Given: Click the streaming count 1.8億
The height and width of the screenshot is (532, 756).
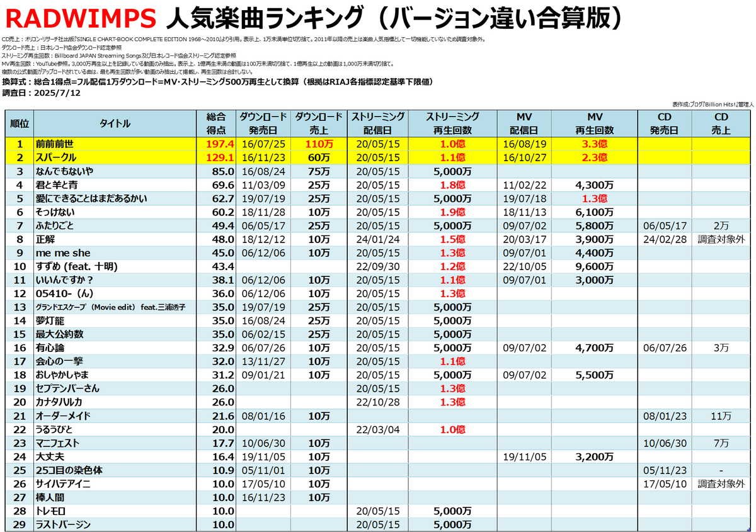Looking at the screenshot, I should point(453,185).
